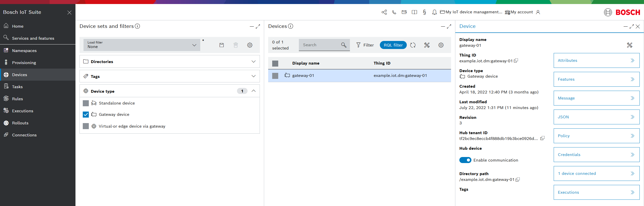Open 1 device connected link
644x206 pixels.
point(596,173)
